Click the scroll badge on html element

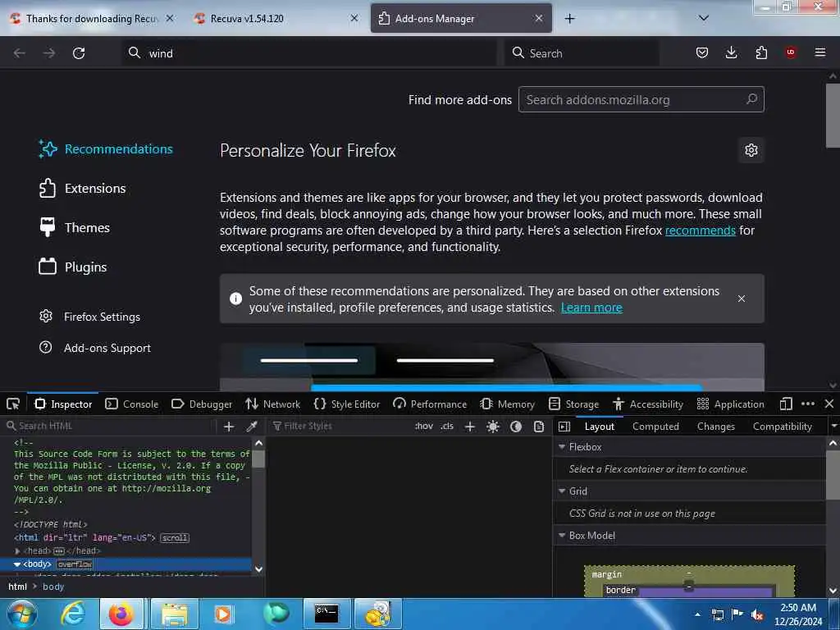(x=175, y=538)
